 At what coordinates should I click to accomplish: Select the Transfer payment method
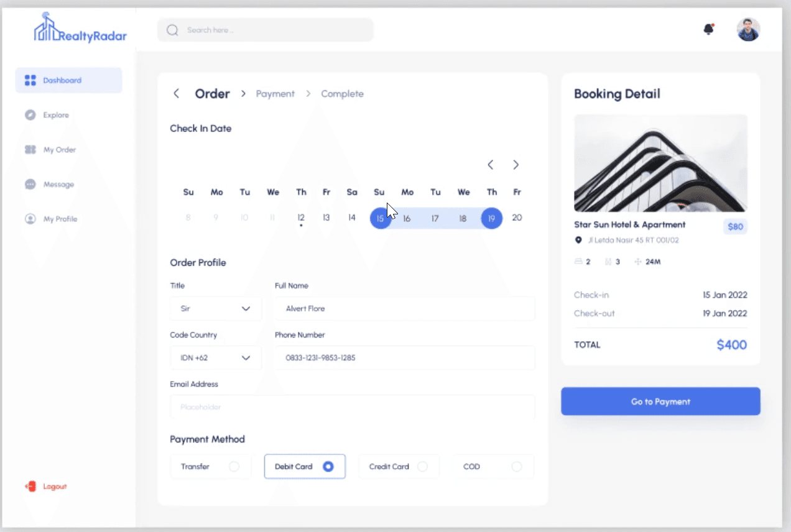(211, 466)
